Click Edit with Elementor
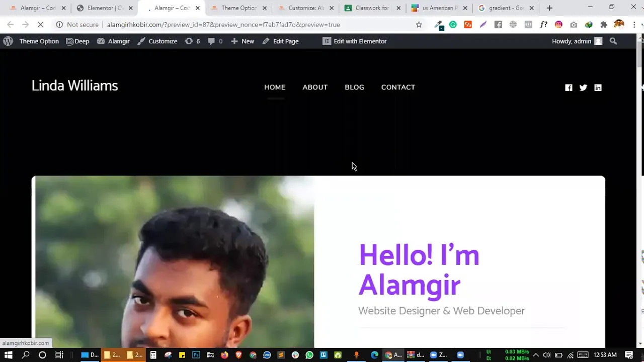Viewport: 644px width, 362px height. pos(355,41)
